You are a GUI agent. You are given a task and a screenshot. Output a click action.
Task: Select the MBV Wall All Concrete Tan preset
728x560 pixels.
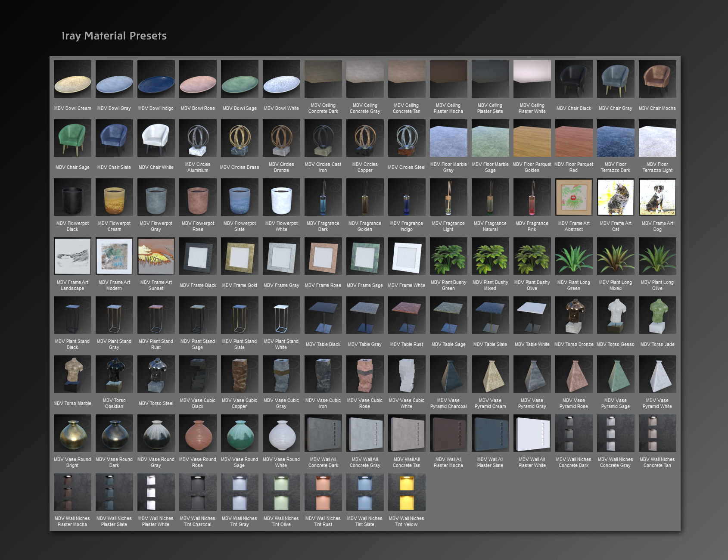coord(406,433)
